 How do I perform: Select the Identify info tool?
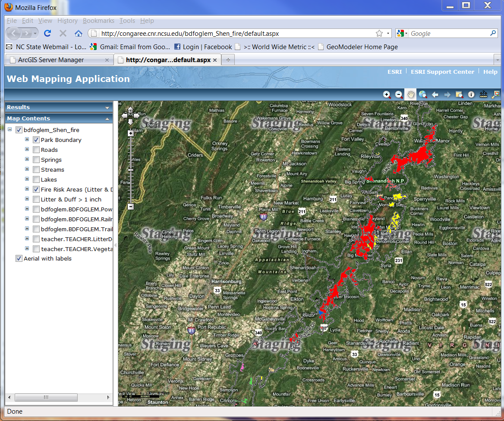[471, 94]
